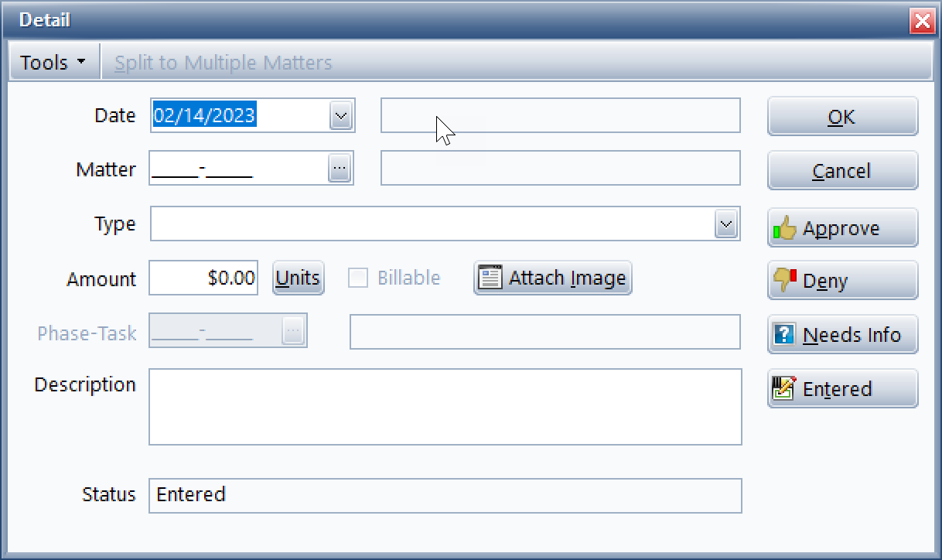Screen dimensions: 942x560
Task: Click the notepad icon on Entered button
Action: coord(784,388)
